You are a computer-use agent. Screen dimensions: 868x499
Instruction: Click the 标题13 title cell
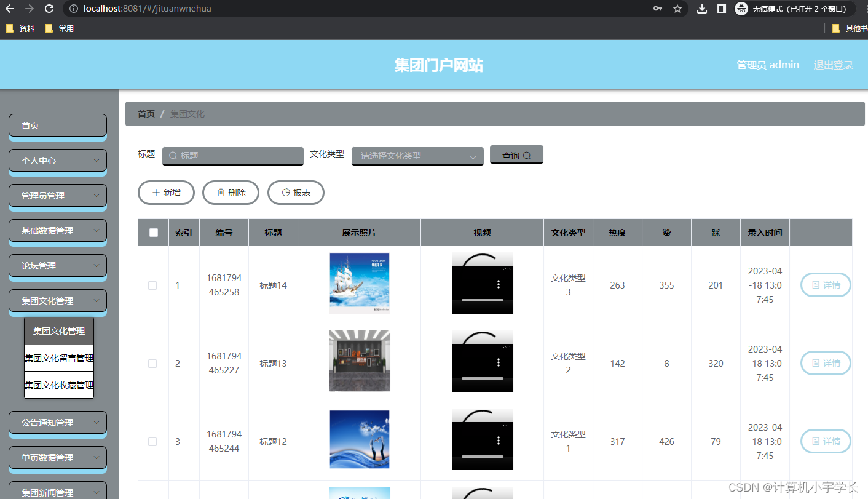click(x=273, y=364)
